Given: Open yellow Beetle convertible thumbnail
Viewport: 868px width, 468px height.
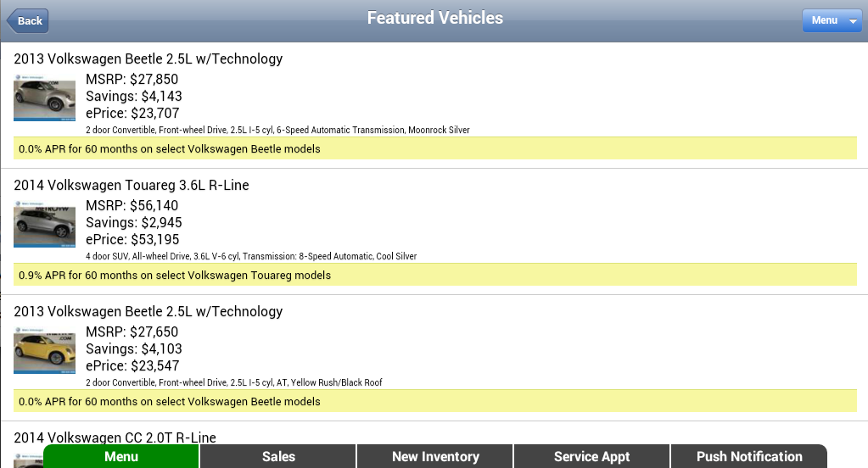Looking at the screenshot, I should click(x=44, y=350).
